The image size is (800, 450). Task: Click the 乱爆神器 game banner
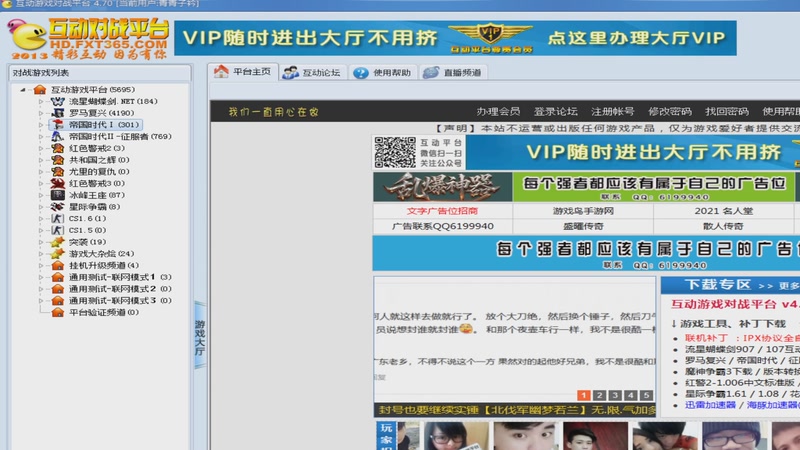coord(442,186)
